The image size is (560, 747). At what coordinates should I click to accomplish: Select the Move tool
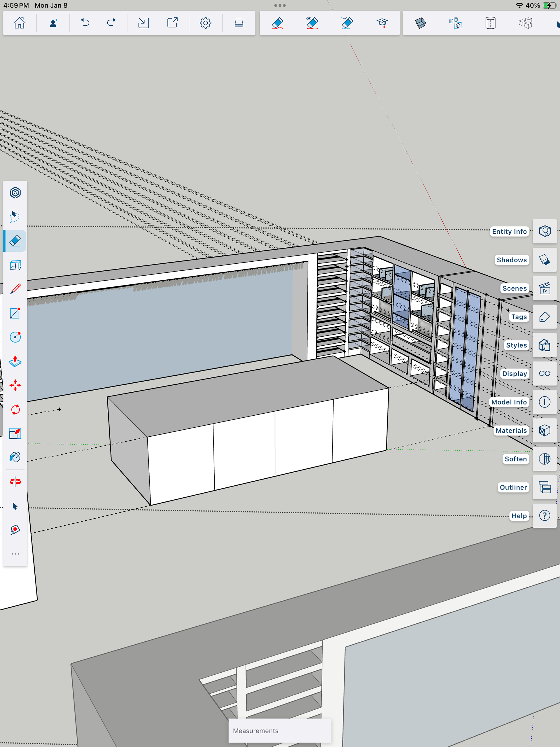15,385
